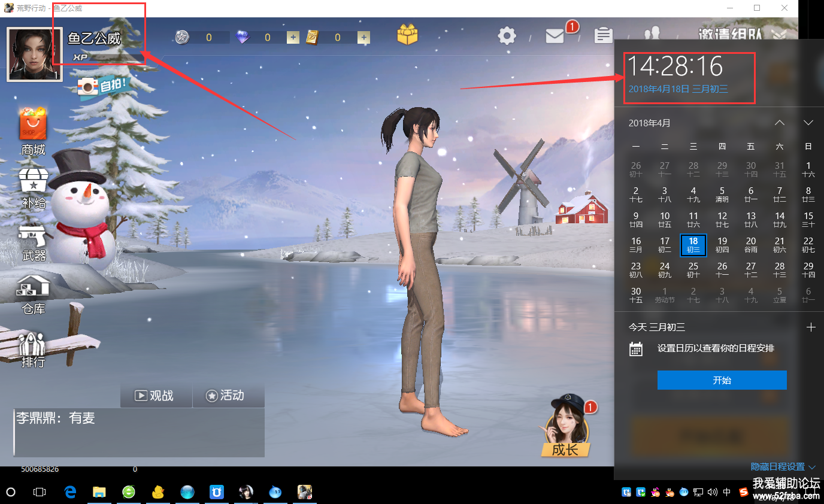Open the blue globe taskbar app
Viewport: 824px width, 504px height.
coord(187,492)
